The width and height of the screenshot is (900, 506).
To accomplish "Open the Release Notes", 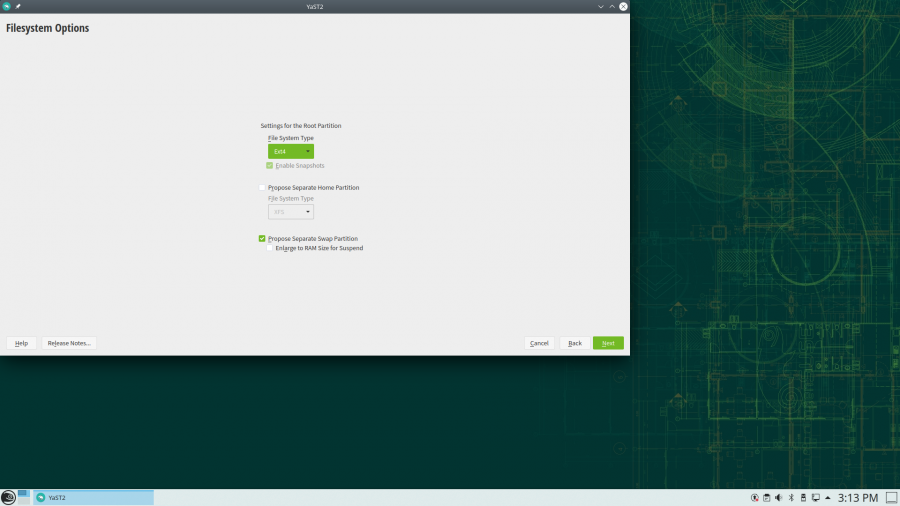I will point(69,343).
